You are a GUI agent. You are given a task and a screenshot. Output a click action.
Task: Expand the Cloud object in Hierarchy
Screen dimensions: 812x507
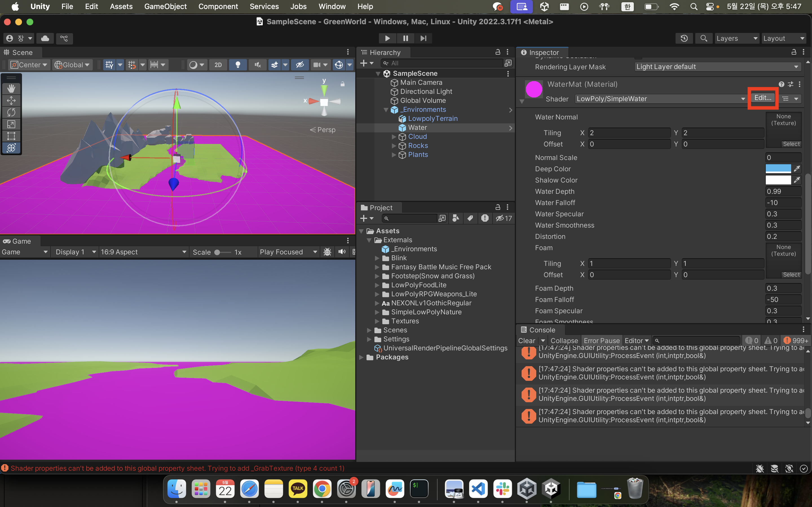coord(394,137)
